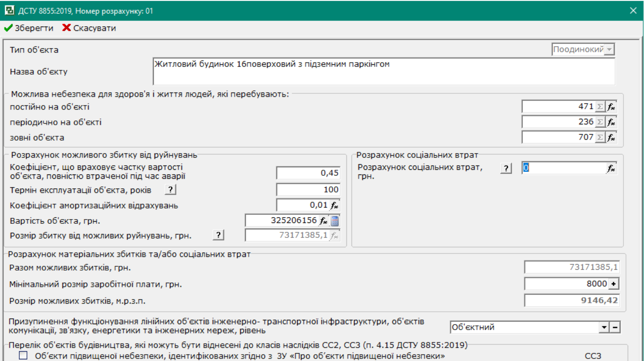This screenshot has width=644, height=361.
Task: Click the sum icon for постійно на об'єкті
Action: coord(600,107)
